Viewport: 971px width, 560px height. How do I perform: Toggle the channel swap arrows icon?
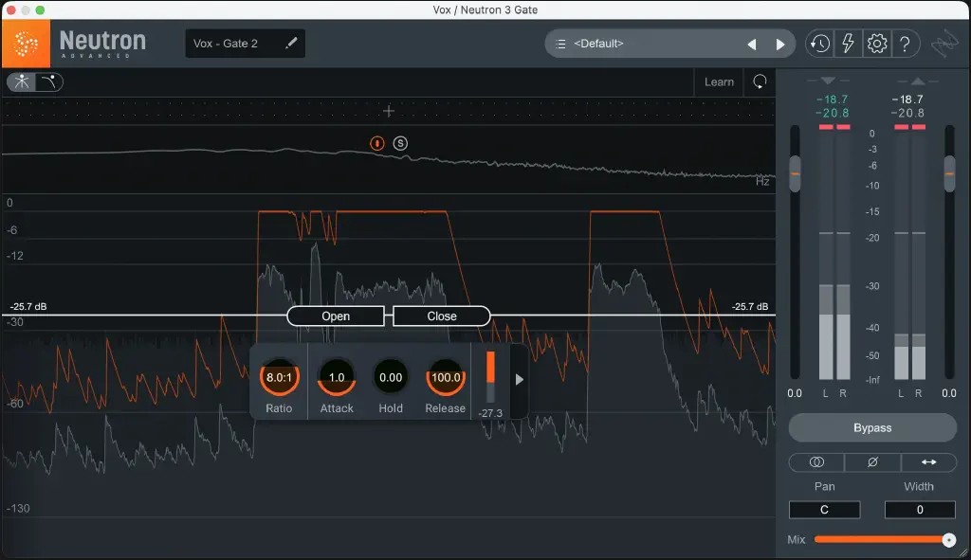[928, 462]
